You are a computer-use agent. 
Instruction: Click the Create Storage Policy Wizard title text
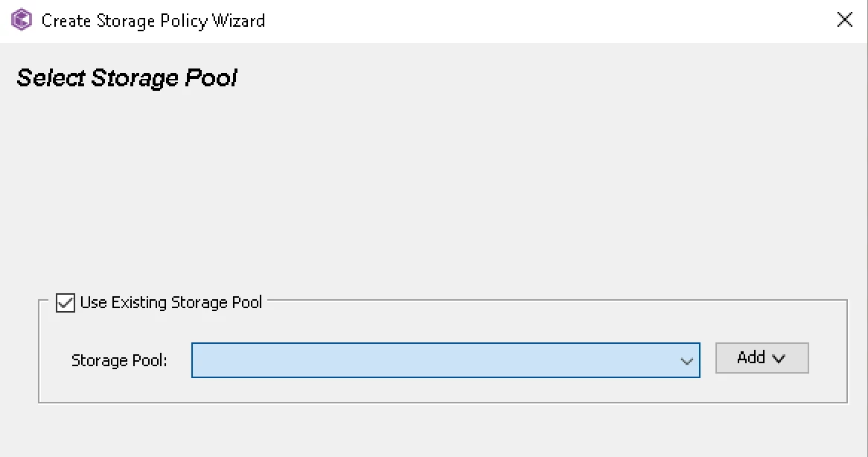pos(153,21)
